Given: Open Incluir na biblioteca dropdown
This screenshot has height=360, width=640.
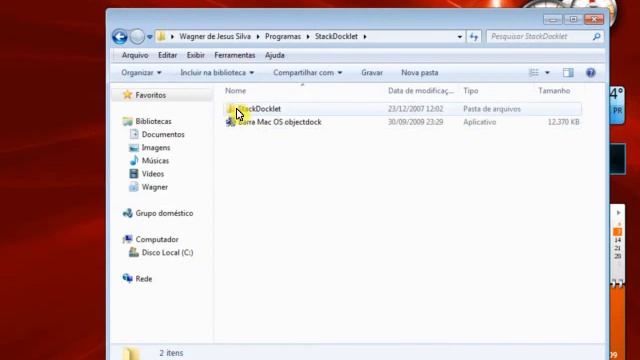Looking at the screenshot, I should [x=217, y=73].
